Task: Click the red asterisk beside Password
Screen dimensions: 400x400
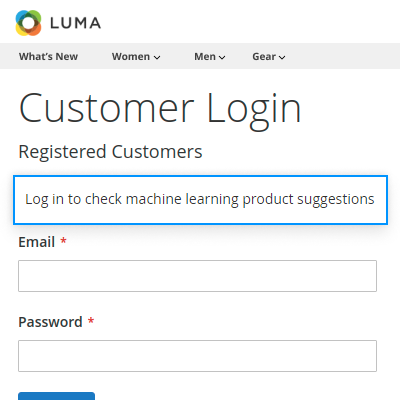Action: [x=91, y=320]
